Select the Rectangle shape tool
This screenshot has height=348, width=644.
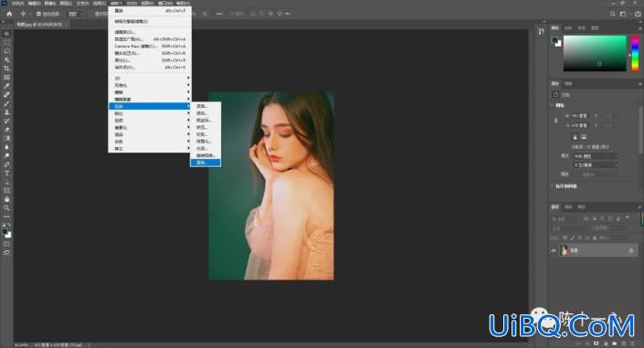[6, 190]
